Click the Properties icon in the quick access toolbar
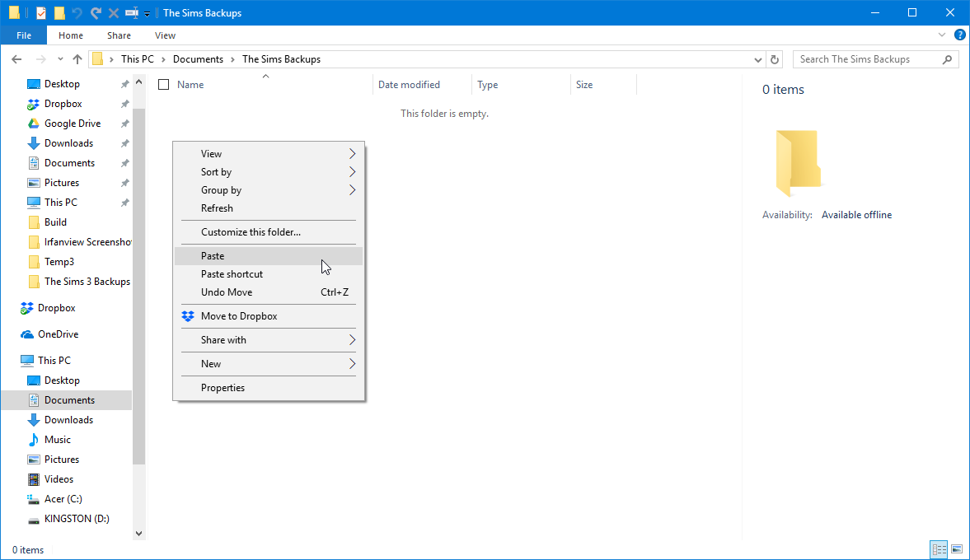Screen dimensions: 970x560 [x=41, y=12]
